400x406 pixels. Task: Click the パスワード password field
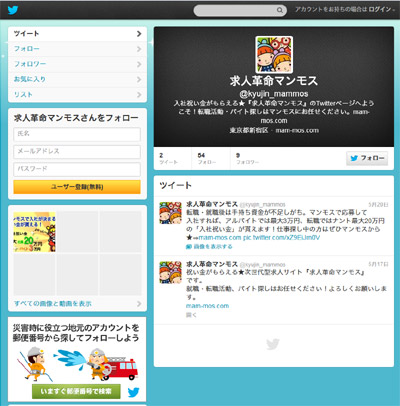(77, 169)
